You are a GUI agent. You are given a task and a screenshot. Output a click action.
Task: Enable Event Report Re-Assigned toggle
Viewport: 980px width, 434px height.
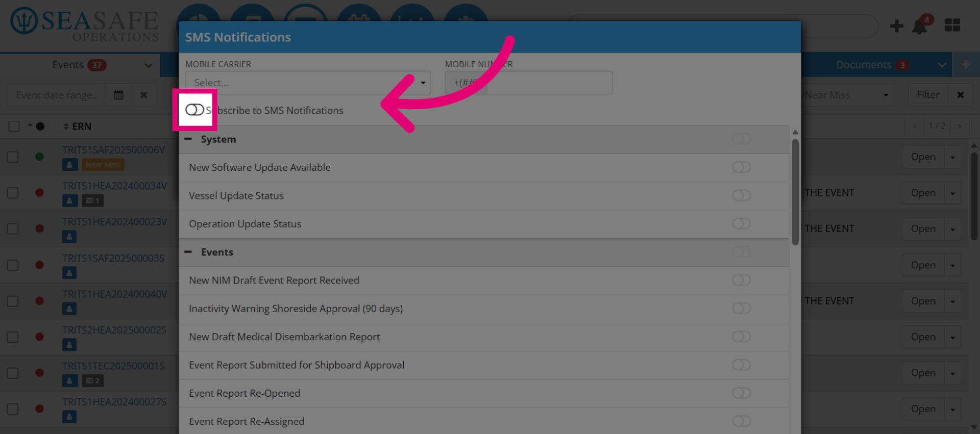741,421
